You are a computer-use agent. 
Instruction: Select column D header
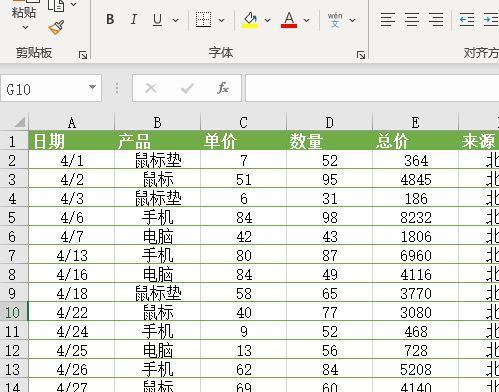tap(329, 123)
